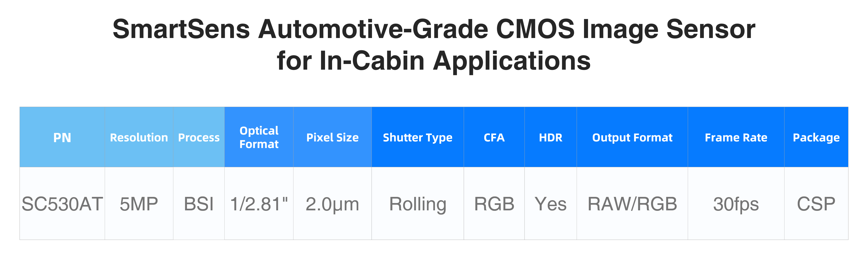Select the 2.0µm pixel size cell
The height and width of the screenshot is (263, 868).
332,204
